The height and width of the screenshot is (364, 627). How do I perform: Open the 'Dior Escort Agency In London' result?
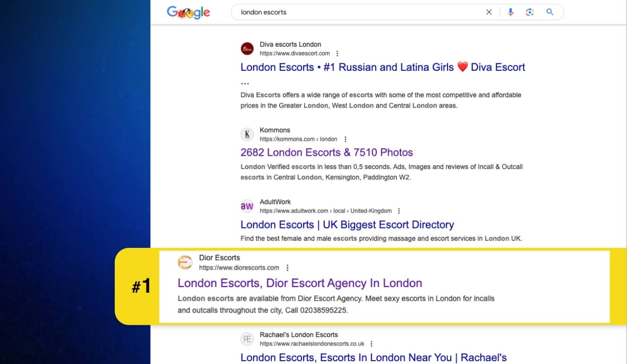(x=299, y=283)
